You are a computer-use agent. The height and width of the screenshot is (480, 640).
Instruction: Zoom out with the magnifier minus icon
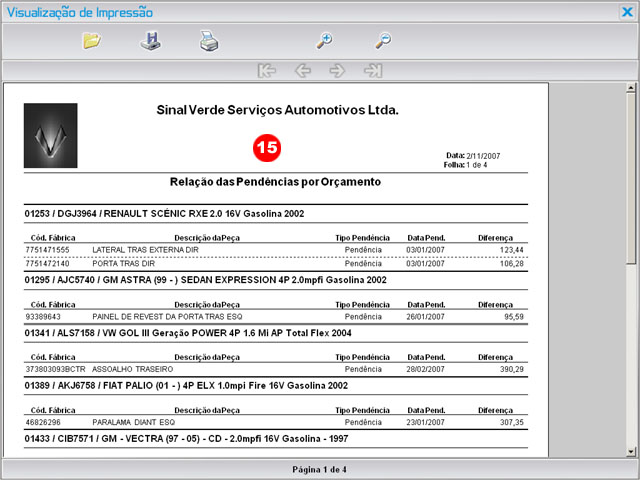click(x=383, y=41)
